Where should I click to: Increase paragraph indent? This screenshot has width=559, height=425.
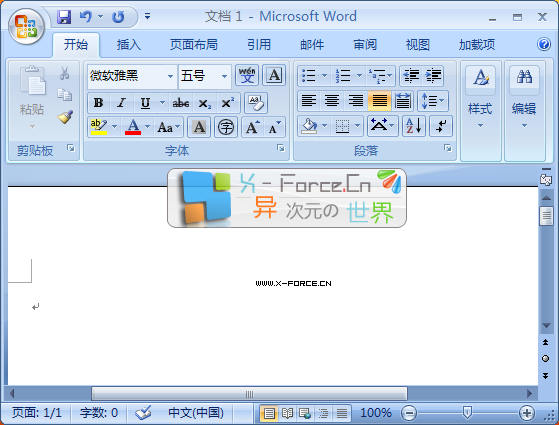pos(433,76)
